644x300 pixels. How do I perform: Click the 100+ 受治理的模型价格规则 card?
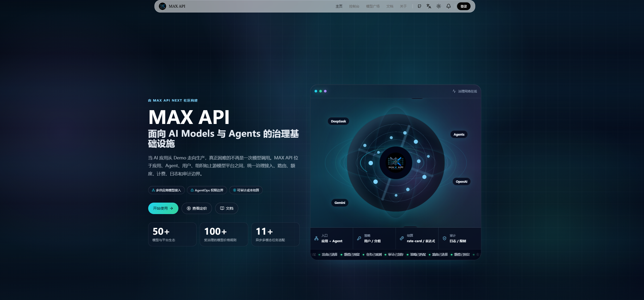[x=224, y=234]
